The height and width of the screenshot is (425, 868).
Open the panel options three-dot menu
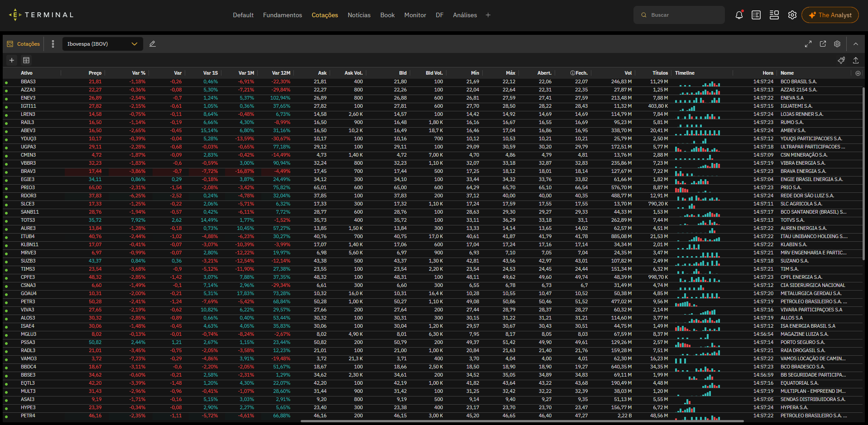point(53,44)
